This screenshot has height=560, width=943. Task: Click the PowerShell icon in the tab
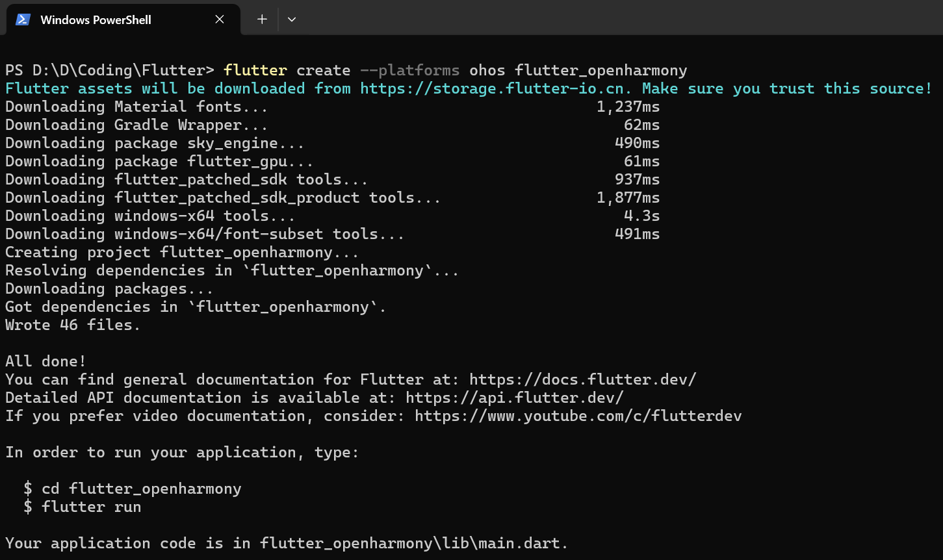point(23,19)
